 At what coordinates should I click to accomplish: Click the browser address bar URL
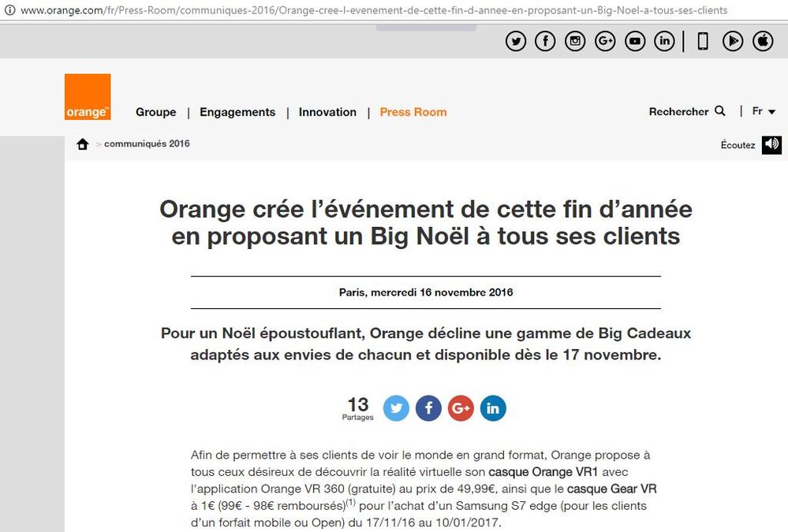(x=374, y=10)
